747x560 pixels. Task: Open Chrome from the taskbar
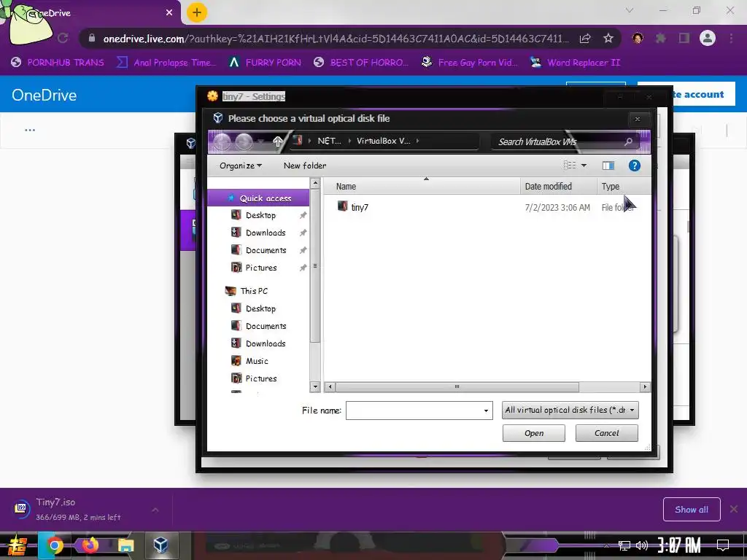pos(54,545)
